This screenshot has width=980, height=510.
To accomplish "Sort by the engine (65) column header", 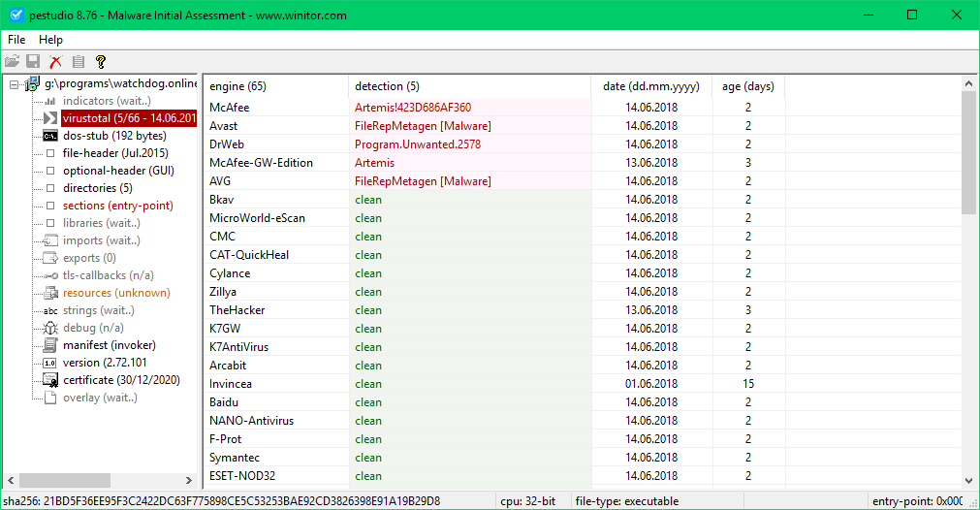I will (x=275, y=86).
